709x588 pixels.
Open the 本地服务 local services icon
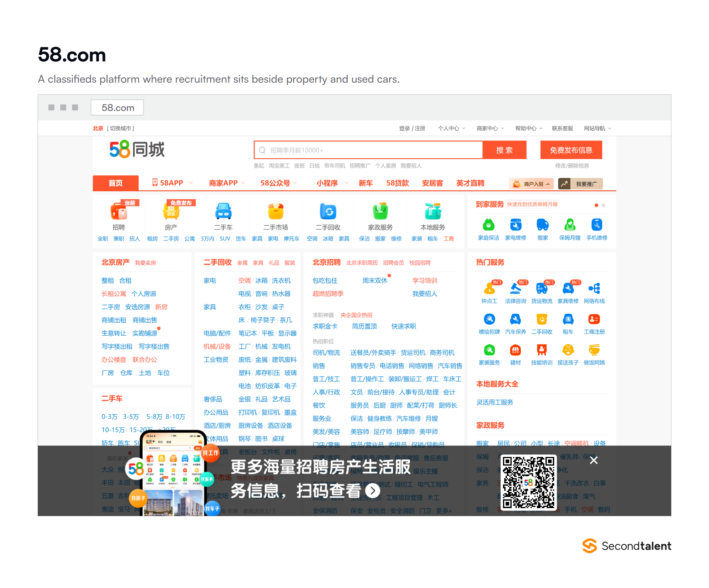point(433,212)
